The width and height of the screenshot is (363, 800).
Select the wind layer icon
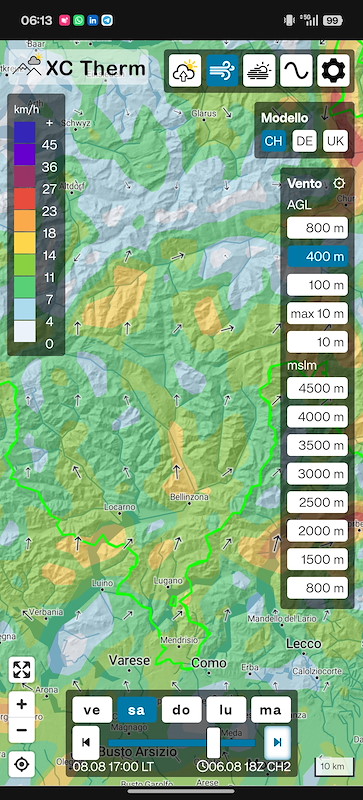[x=223, y=71]
